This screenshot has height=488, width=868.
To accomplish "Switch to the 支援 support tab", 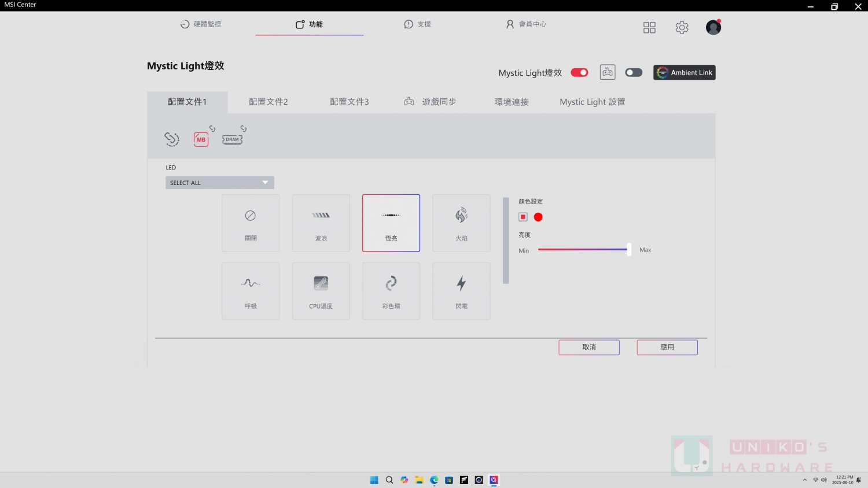I will pos(417,24).
